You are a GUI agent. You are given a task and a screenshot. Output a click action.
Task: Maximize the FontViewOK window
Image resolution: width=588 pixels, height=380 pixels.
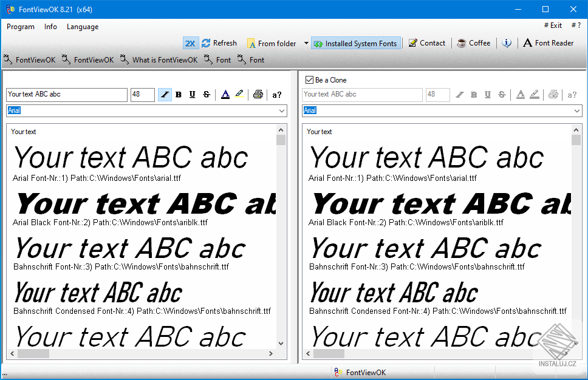point(545,9)
